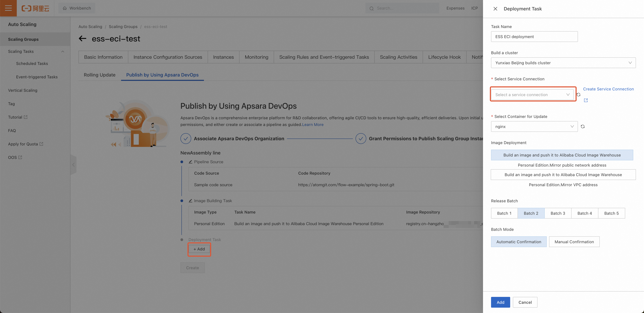
Task: Select Batch 3 release batch
Action: pos(557,213)
